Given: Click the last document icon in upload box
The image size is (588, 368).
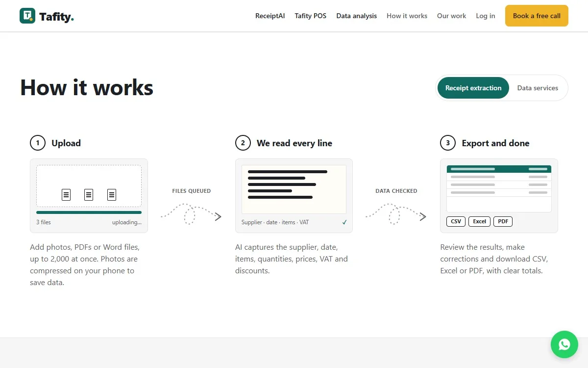Looking at the screenshot, I should (112, 195).
